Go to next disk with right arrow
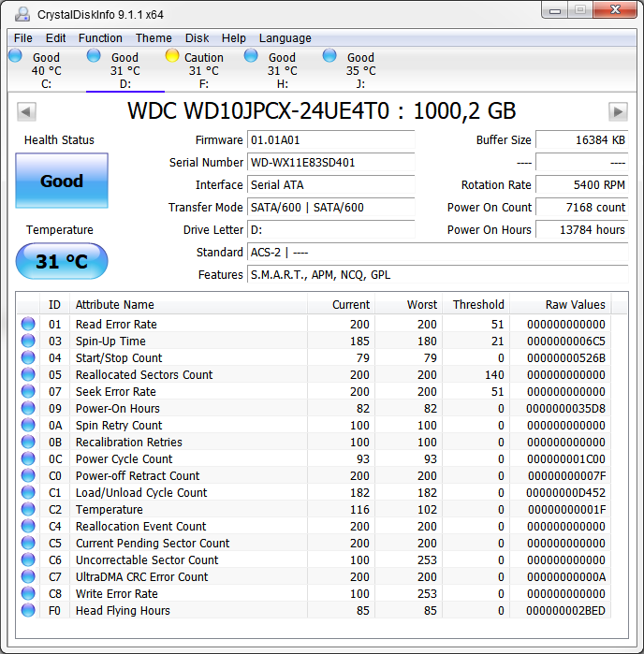The width and height of the screenshot is (644, 654). (618, 111)
